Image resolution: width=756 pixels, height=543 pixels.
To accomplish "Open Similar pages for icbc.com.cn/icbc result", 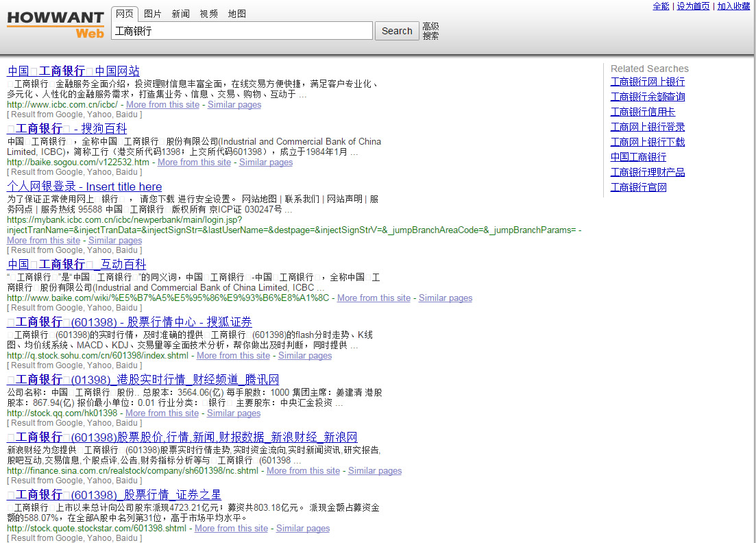I will (234, 105).
